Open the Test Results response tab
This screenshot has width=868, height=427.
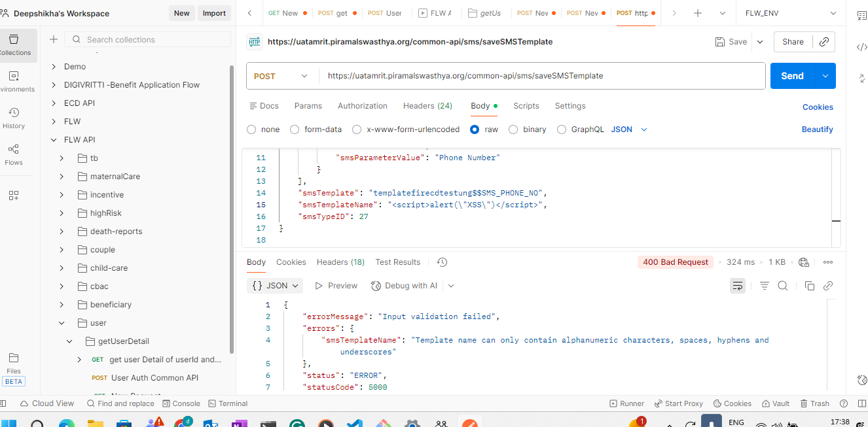point(397,262)
